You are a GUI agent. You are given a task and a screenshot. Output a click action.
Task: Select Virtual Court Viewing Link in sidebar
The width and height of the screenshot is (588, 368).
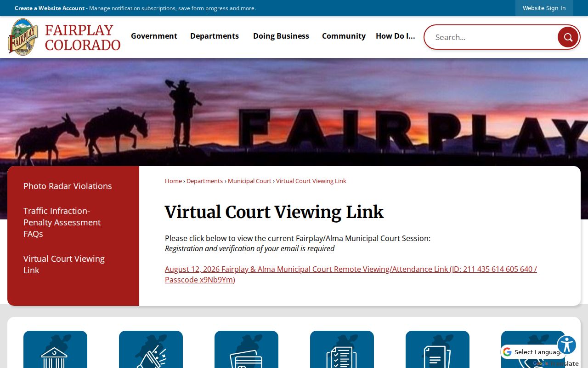click(x=64, y=264)
